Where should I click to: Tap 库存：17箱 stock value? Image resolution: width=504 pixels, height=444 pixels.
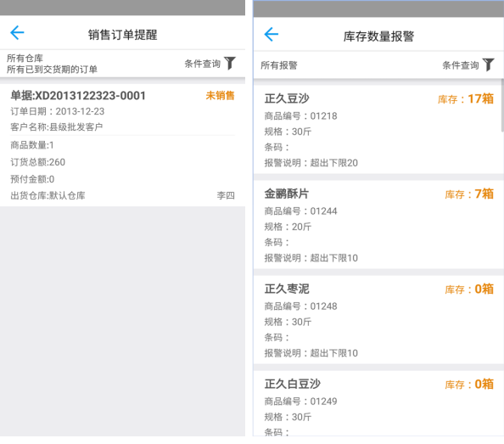466,98
